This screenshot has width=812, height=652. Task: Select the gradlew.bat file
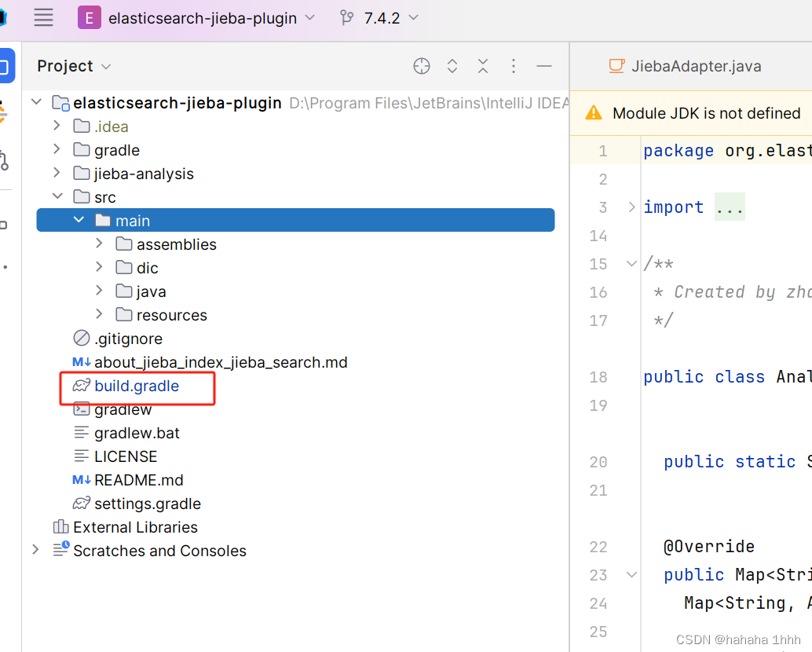[137, 433]
